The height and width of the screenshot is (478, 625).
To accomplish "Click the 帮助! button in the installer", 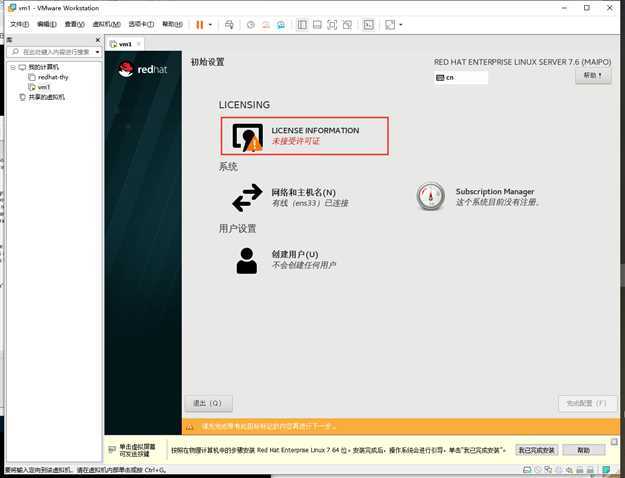I will [593, 75].
